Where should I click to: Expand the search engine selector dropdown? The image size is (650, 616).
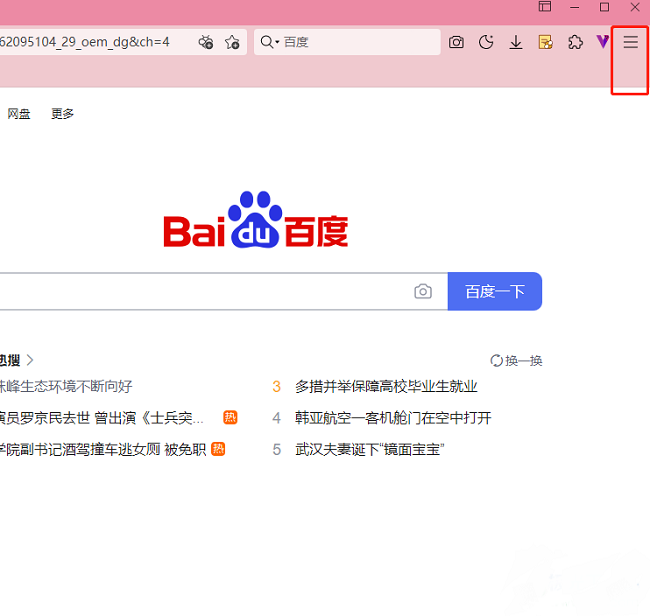[x=270, y=42]
